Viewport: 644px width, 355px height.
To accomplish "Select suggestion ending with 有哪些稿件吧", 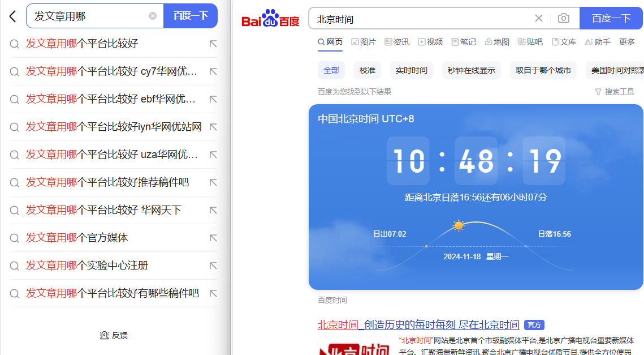I will (x=113, y=293).
